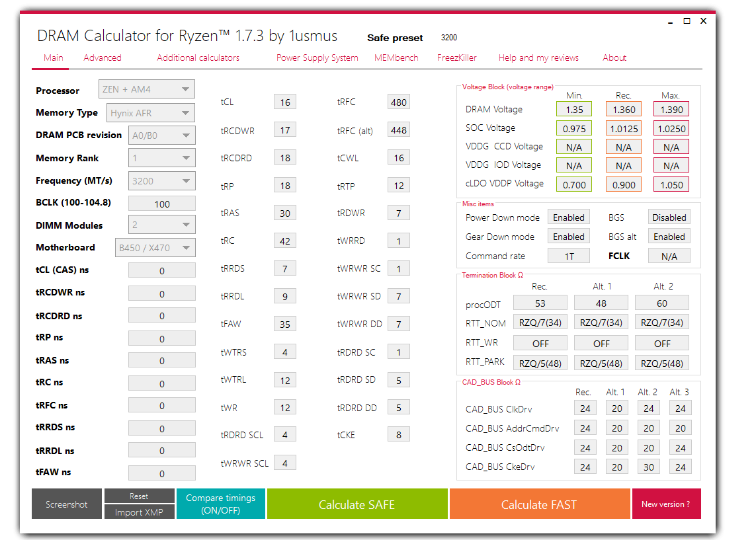Click Power Down mode Enabled value
This screenshot has width=756, height=540.
pos(568,217)
